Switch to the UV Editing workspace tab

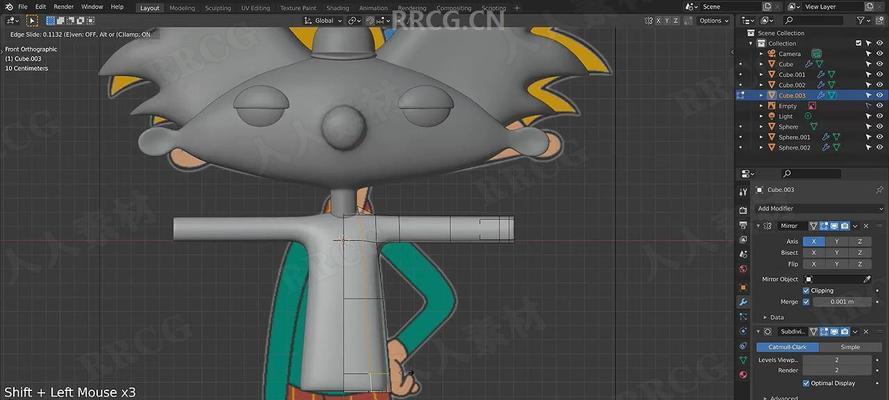click(x=256, y=8)
